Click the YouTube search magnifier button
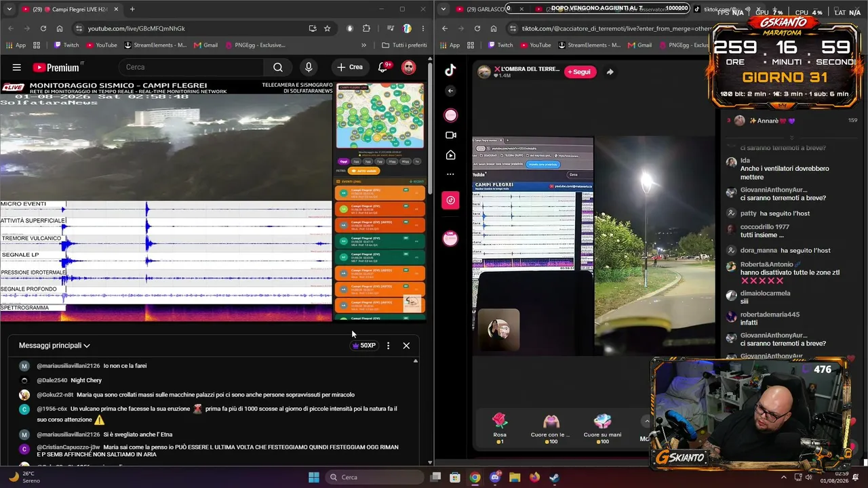 (x=278, y=67)
